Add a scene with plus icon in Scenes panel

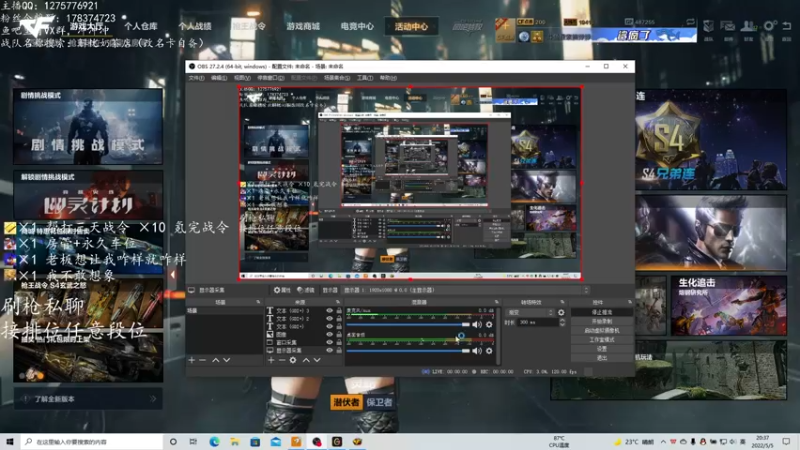click(192, 360)
